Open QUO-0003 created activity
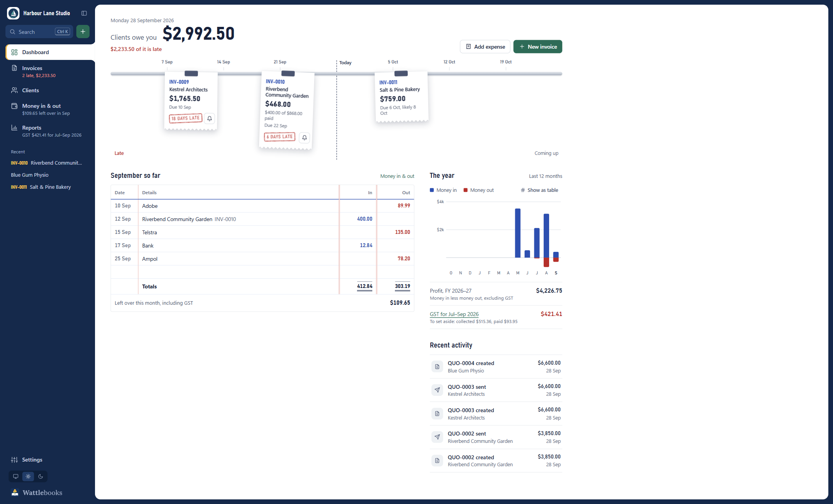Image resolution: width=833 pixels, height=504 pixels. (x=496, y=414)
